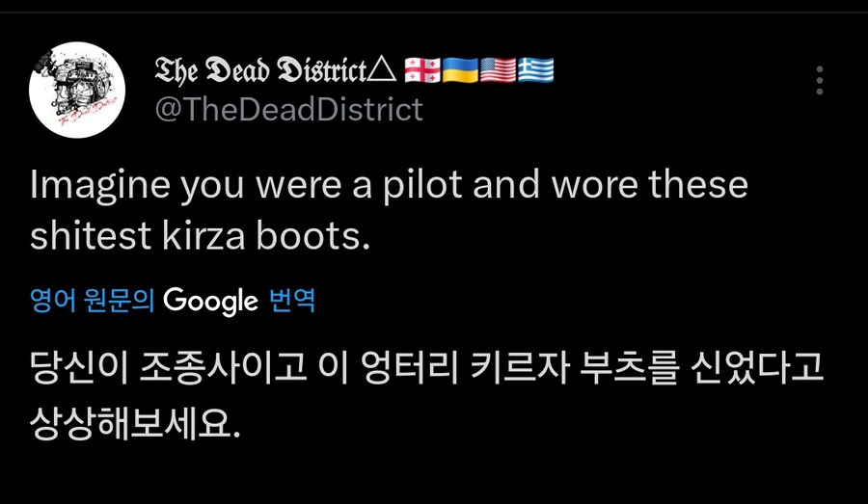Click "키르자 부츠를" in the Korean translation
The height and width of the screenshot is (504, 868).
pos(567,369)
